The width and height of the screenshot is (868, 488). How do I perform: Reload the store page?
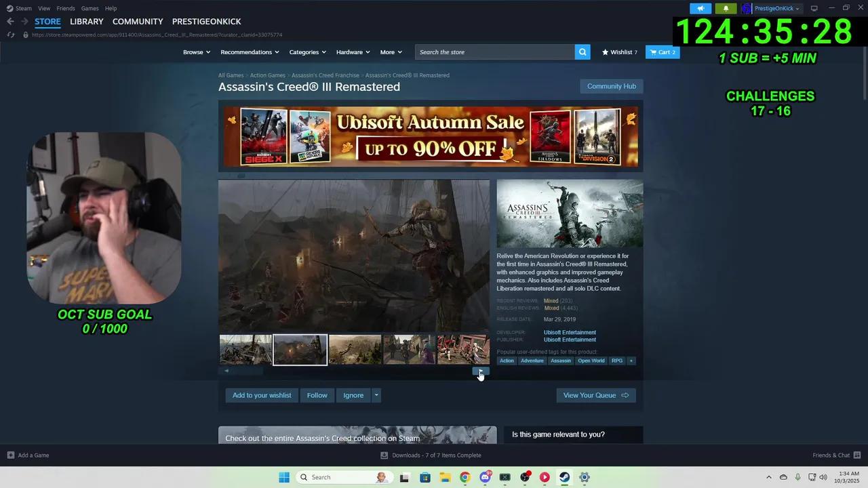coord(10,35)
